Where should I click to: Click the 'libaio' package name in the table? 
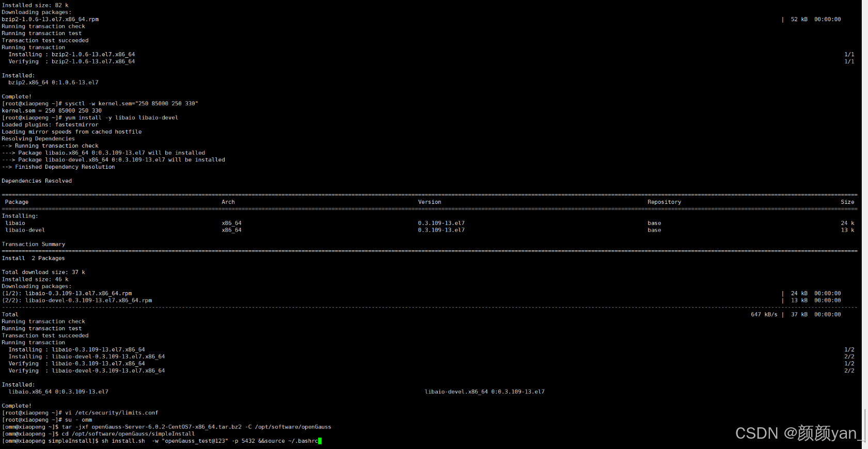tap(15, 223)
